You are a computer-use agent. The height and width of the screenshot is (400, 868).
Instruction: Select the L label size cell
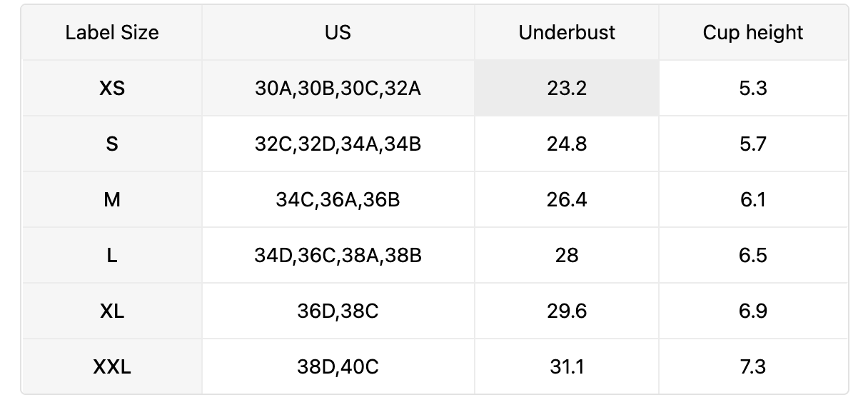coord(112,256)
